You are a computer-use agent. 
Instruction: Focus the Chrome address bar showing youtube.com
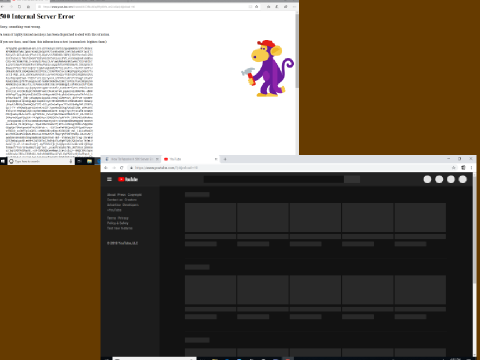point(290,168)
